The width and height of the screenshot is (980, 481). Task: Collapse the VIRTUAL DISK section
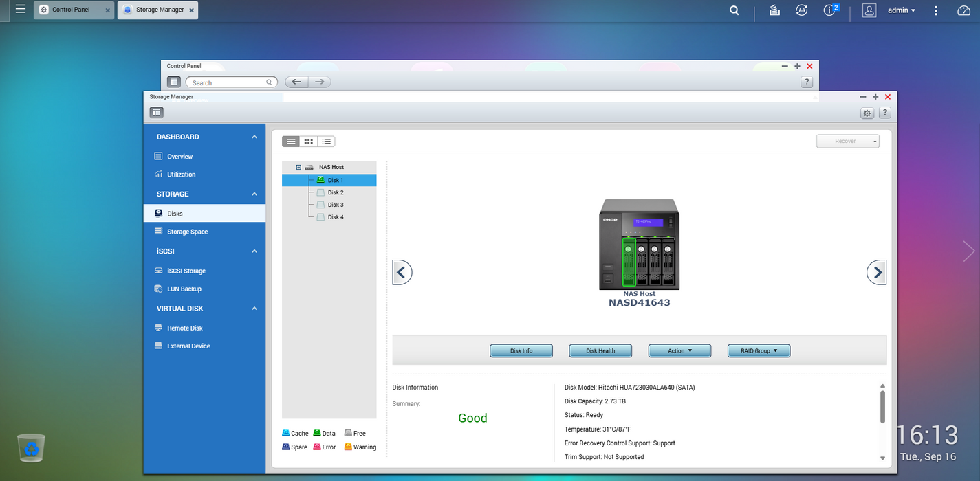(x=254, y=309)
